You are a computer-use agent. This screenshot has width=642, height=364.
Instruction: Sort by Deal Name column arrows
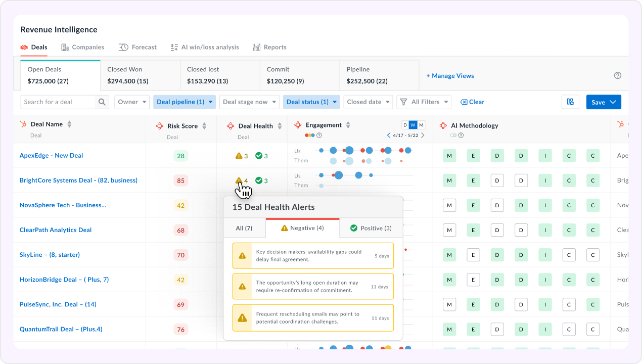70,124
